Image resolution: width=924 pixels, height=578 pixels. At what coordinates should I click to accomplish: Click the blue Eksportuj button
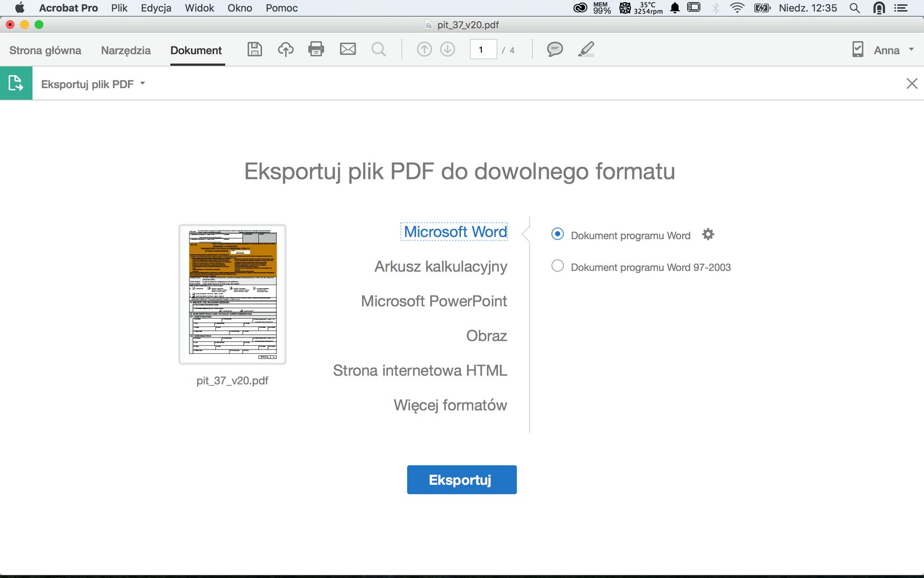[x=461, y=480]
